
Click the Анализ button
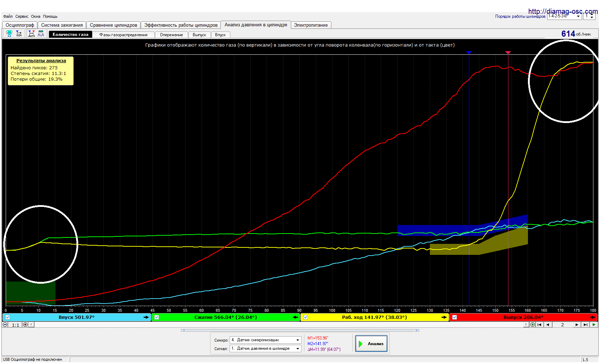pos(371,344)
